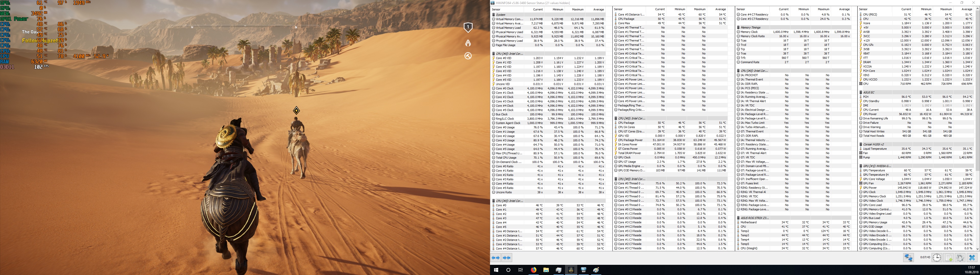Reset the sensor clock timer
The width and height of the screenshot is (980, 275).
937,257
